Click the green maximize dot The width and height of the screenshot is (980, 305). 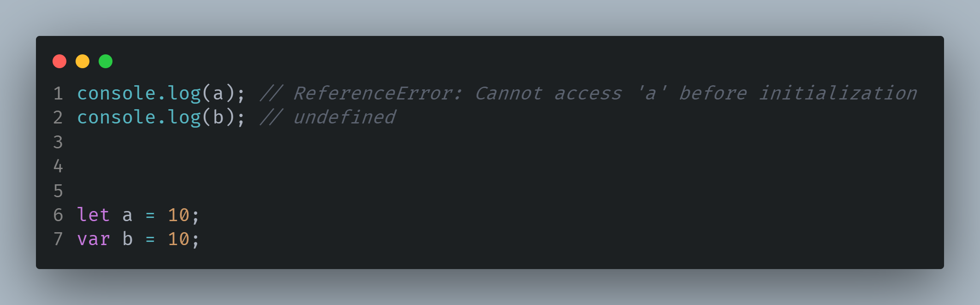point(106,61)
